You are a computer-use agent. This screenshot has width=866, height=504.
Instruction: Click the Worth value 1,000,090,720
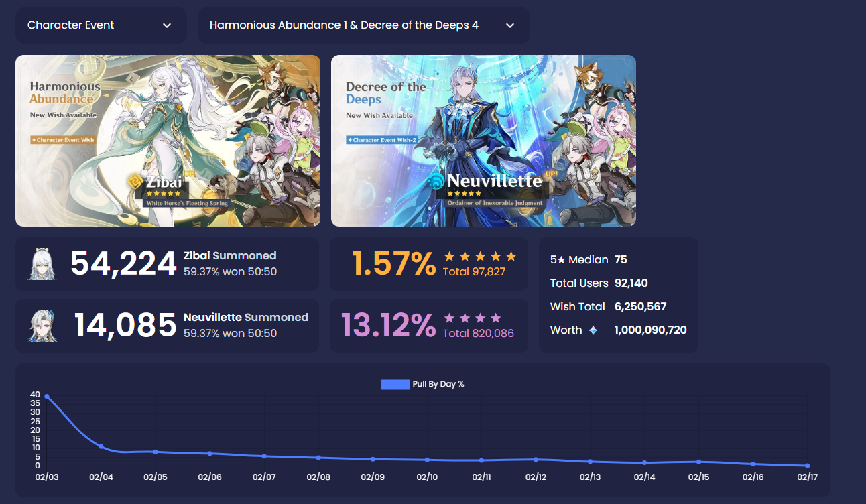(x=650, y=330)
